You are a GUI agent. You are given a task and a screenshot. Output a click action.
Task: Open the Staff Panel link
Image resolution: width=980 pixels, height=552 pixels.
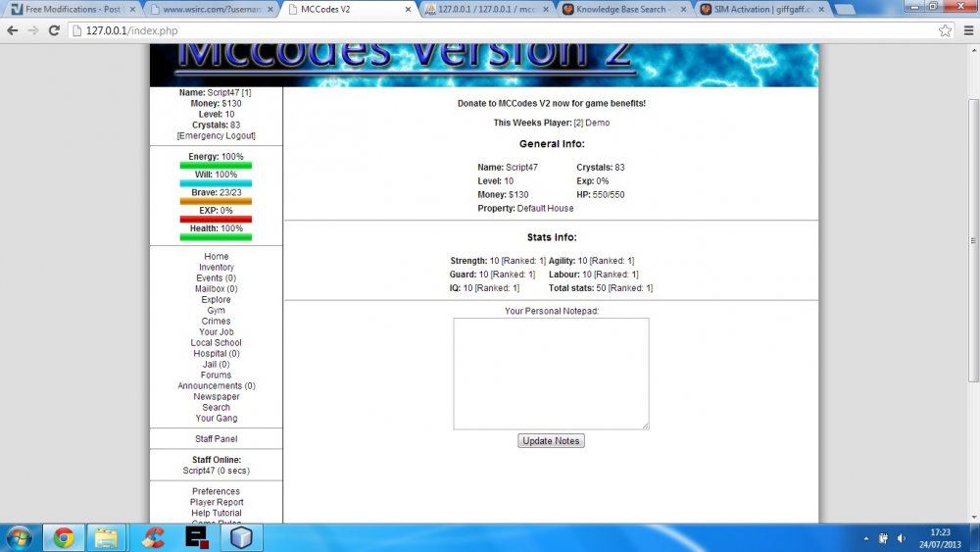(x=217, y=439)
